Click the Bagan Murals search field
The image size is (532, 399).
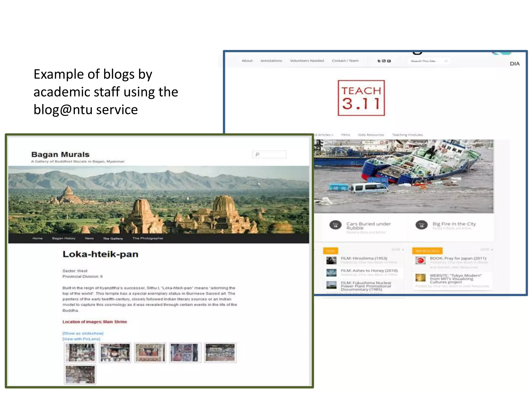coord(269,154)
